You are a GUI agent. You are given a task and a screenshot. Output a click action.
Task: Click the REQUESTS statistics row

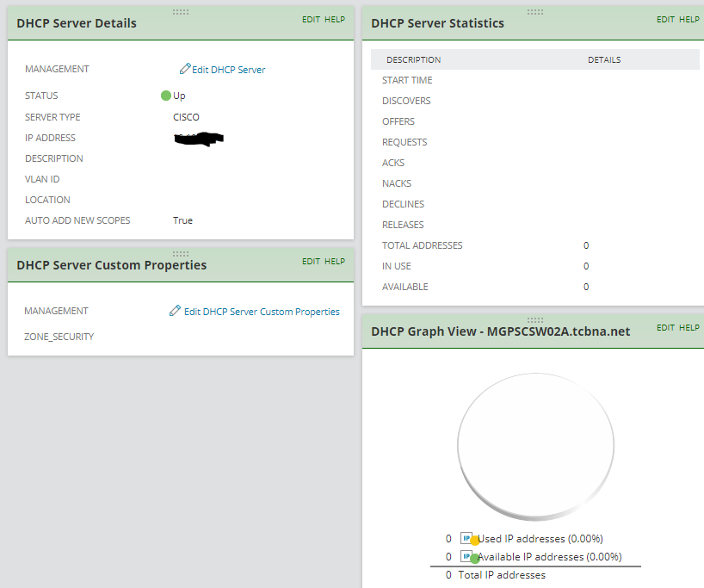point(535,142)
